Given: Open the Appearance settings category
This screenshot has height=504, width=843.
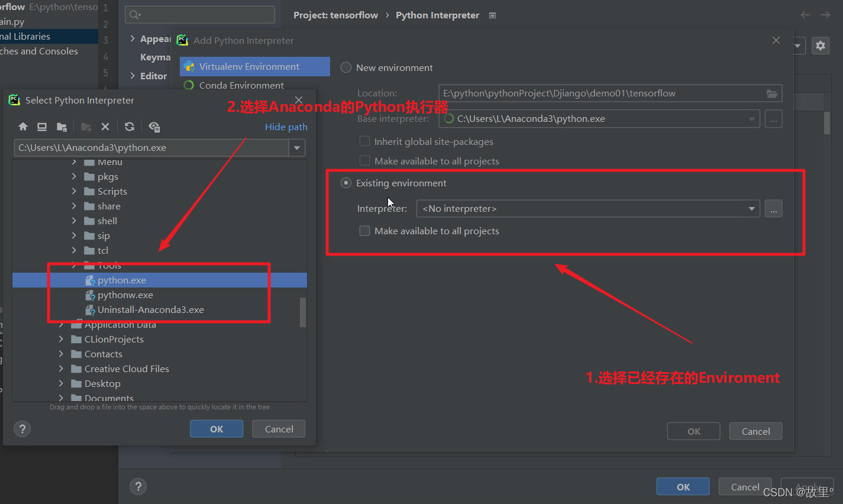Looking at the screenshot, I should [x=155, y=39].
